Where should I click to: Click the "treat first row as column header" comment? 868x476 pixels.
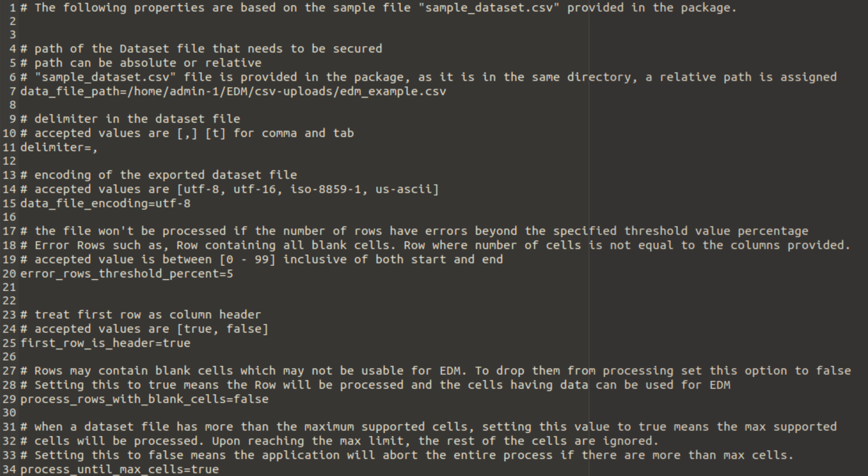[x=141, y=315]
